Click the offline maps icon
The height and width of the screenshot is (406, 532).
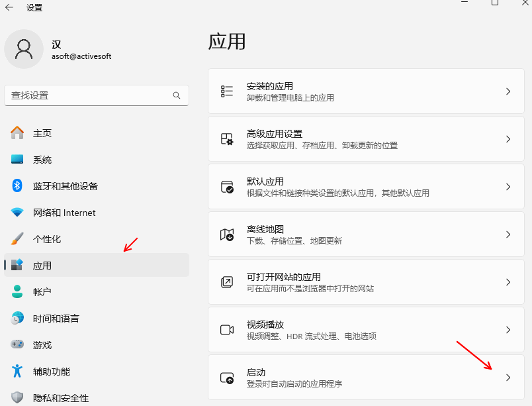(x=227, y=234)
